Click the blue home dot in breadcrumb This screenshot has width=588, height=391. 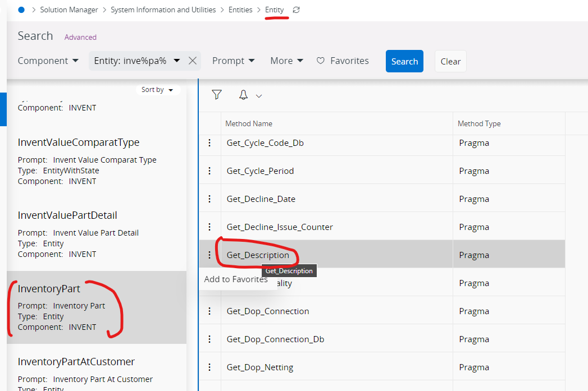[21, 10]
